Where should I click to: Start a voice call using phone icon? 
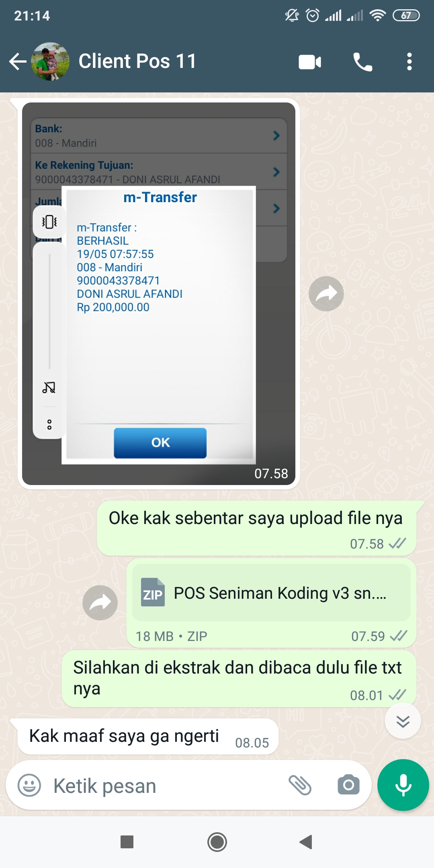[x=362, y=62]
